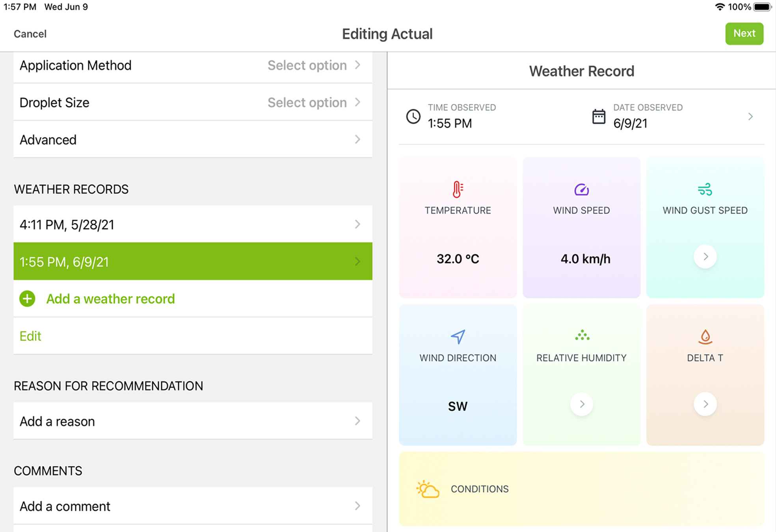Click Cancel in the header

click(x=30, y=34)
